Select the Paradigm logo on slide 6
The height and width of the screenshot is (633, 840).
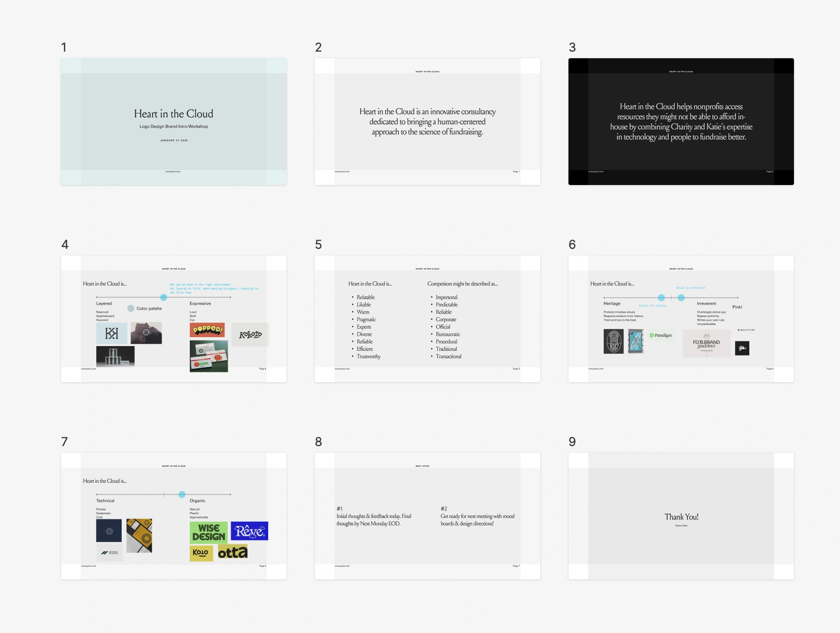[x=661, y=335]
